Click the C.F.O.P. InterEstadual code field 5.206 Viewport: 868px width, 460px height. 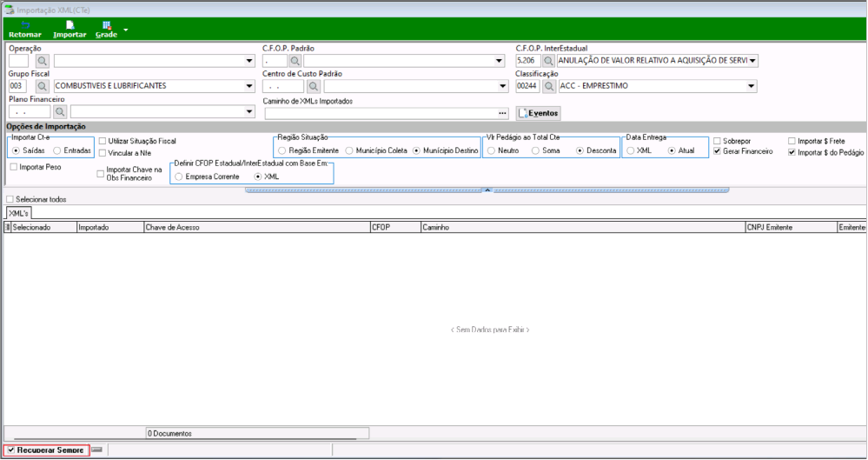(x=527, y=61)
